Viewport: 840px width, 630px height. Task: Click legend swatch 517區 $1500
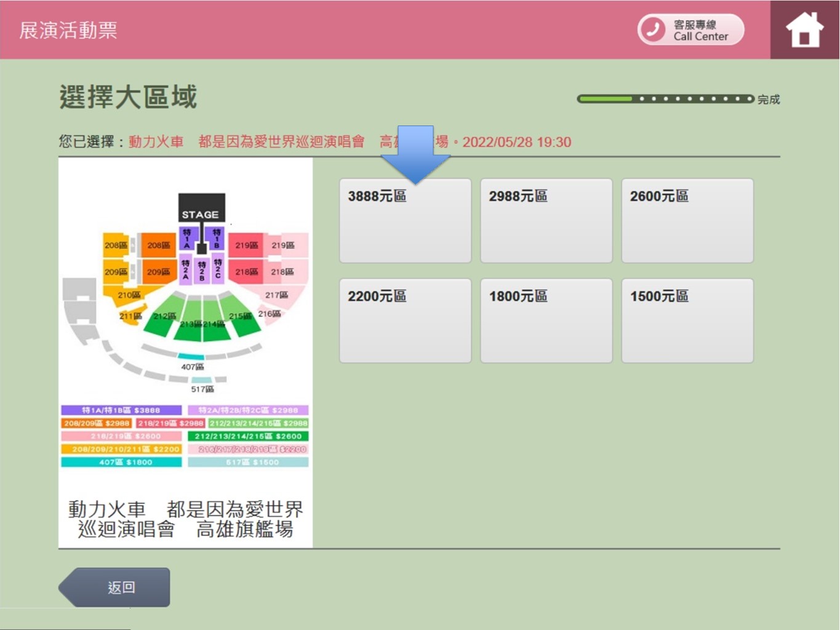tap(248, 462)
